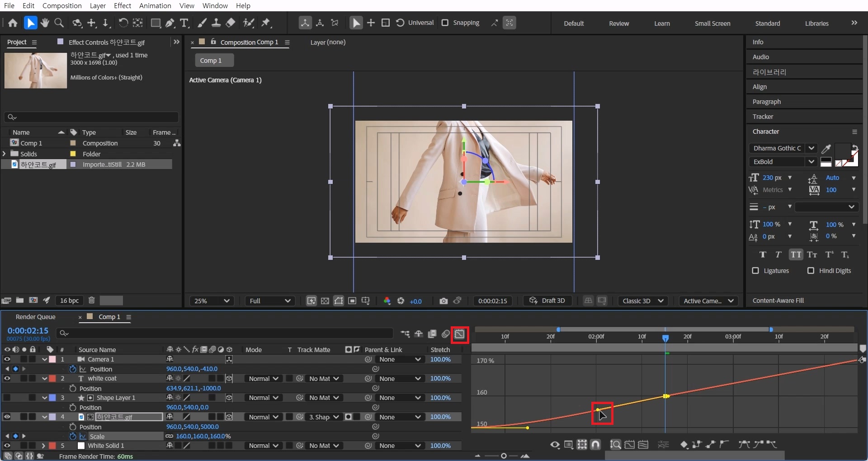Hide the Camera 1 layer
Screen dimensions: 868x461
click(x=7, y=359)
